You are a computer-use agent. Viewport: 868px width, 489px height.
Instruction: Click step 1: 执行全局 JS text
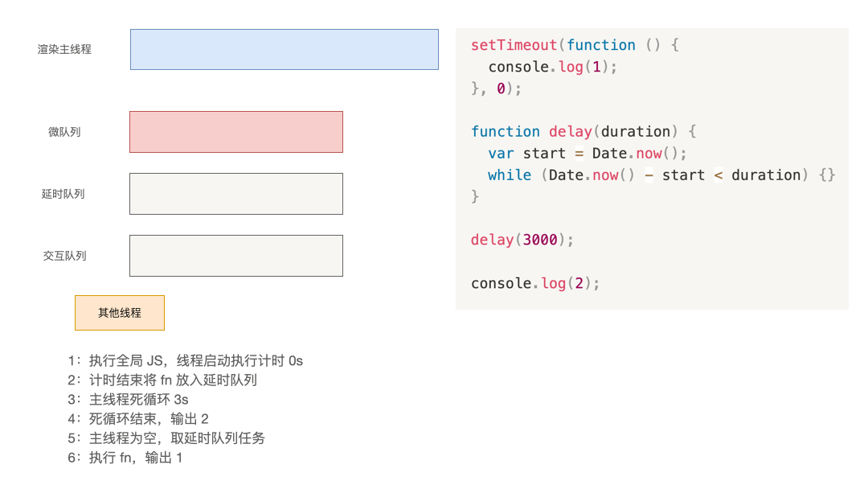point(186,361)
